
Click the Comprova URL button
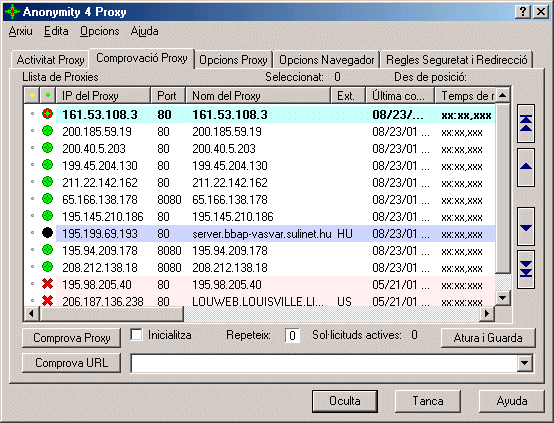[x=71, y=363]
